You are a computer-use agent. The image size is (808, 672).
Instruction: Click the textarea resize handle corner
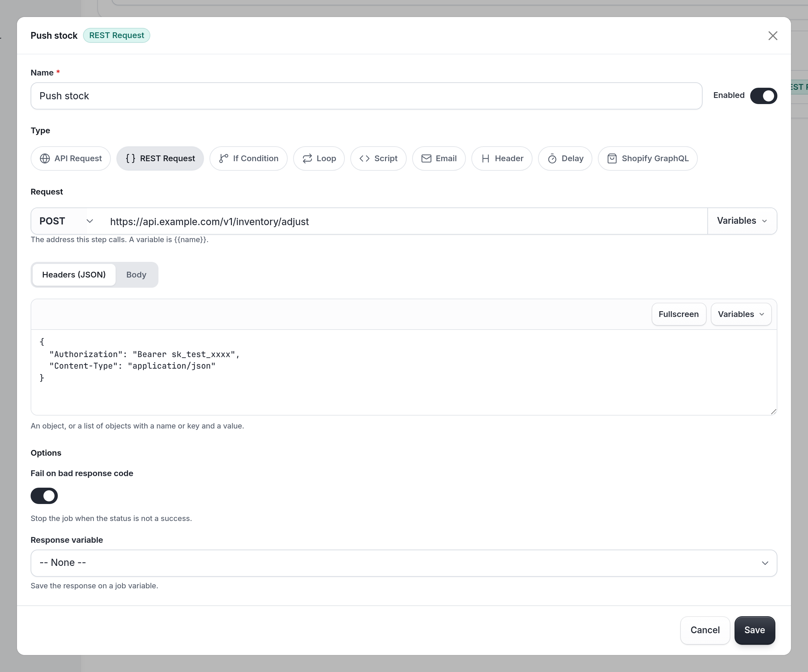click(773, 411)
